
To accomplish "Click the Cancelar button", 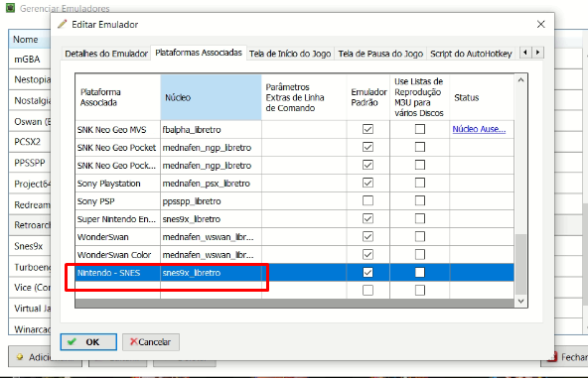I will [x=151, y=341].
